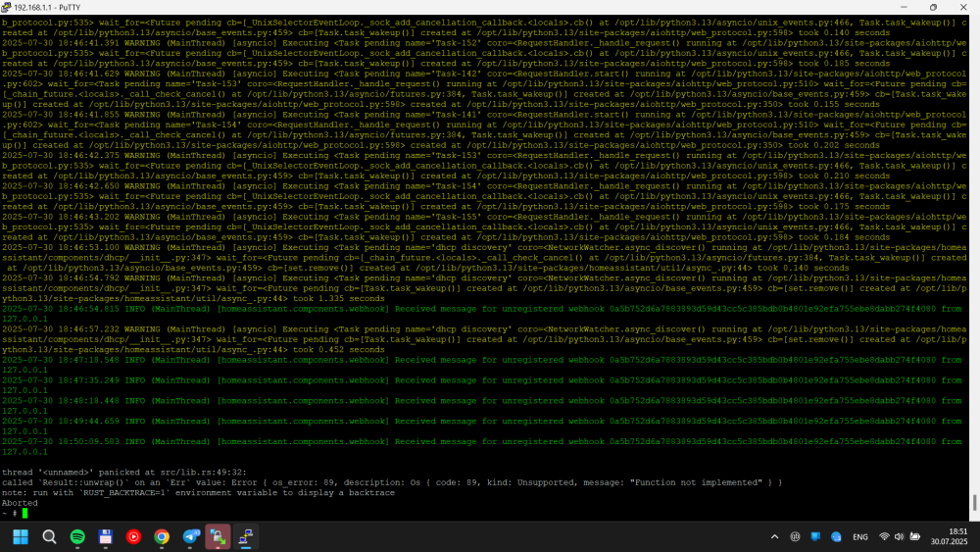The width and height of the screenshot is (980, 552).
Task: Open the PuTTY system menu icon
Action: (x=6, y=8)
